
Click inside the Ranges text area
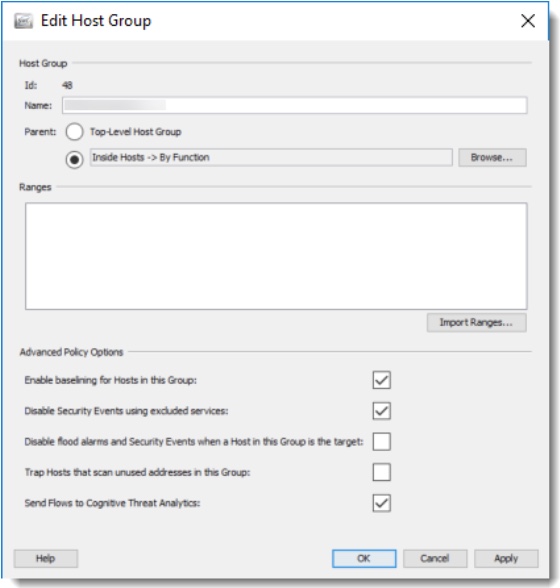coord(276,256)
